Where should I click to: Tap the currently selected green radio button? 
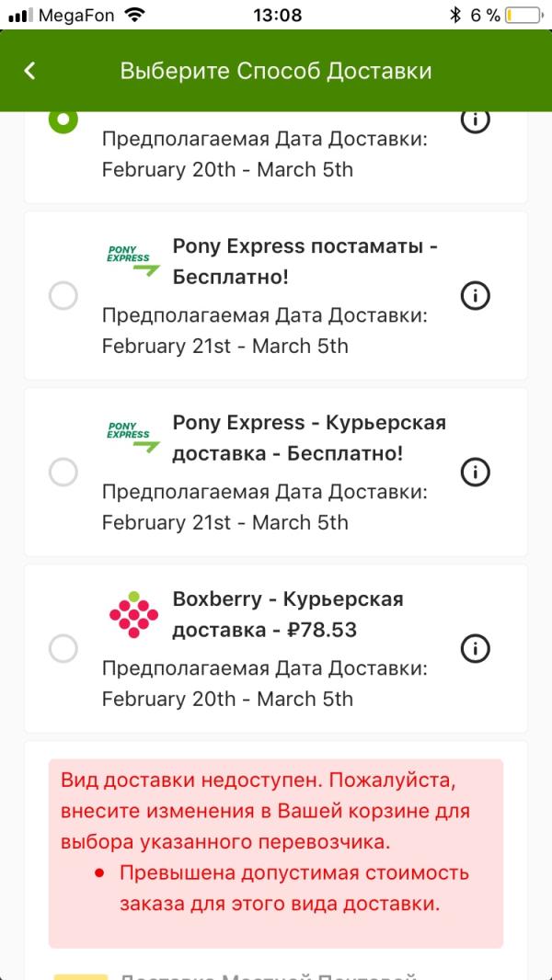pos(63,120)
